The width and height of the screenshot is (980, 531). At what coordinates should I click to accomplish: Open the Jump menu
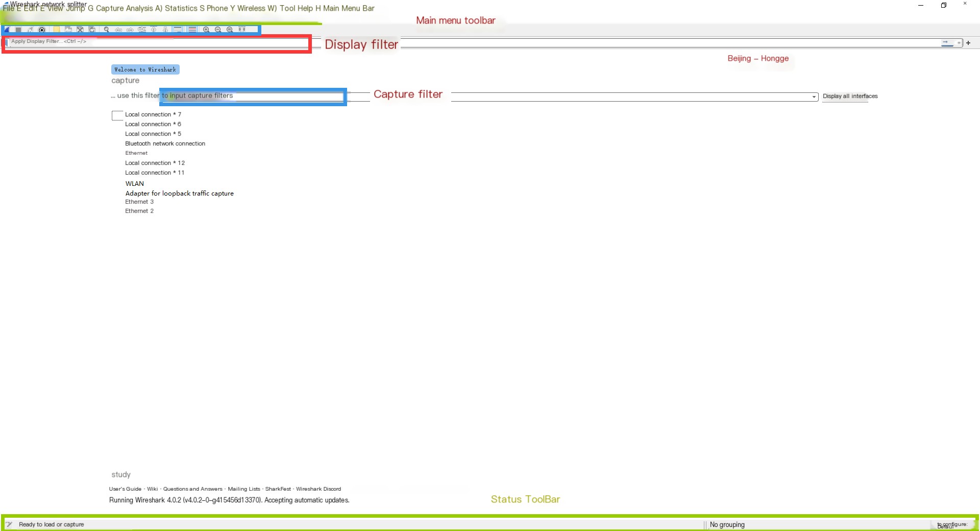click(76, 9)
